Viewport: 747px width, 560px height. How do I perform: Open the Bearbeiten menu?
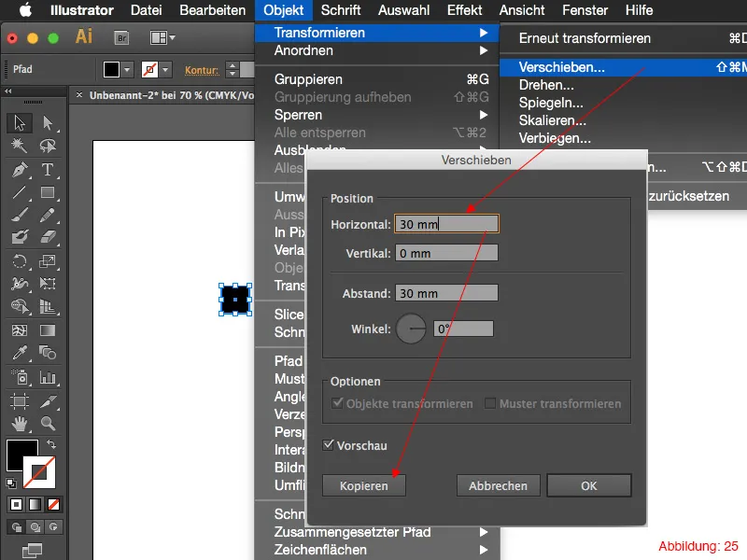click(x=213, y=10)
